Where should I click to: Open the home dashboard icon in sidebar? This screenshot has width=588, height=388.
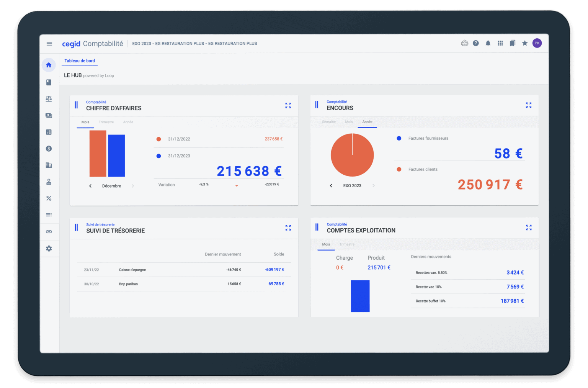[x=49, y=65]
